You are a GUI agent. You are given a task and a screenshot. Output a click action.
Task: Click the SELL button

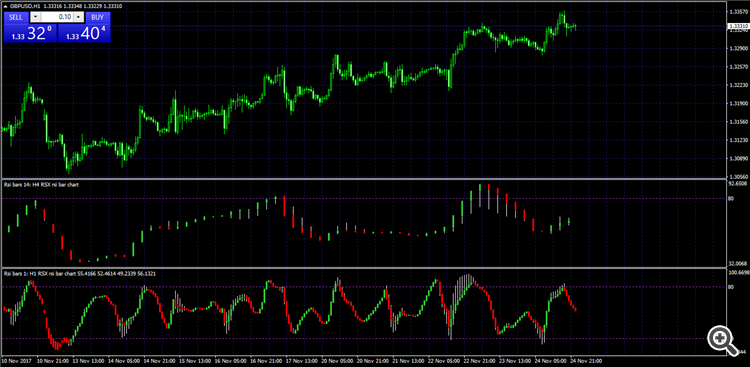pyautogui.click(x=16, y=17)
